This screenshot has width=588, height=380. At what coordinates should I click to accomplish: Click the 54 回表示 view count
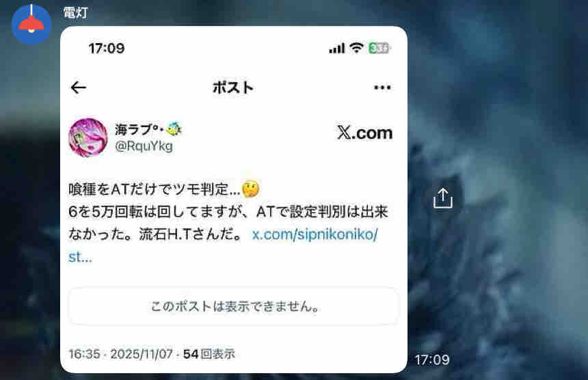(209, 354)
